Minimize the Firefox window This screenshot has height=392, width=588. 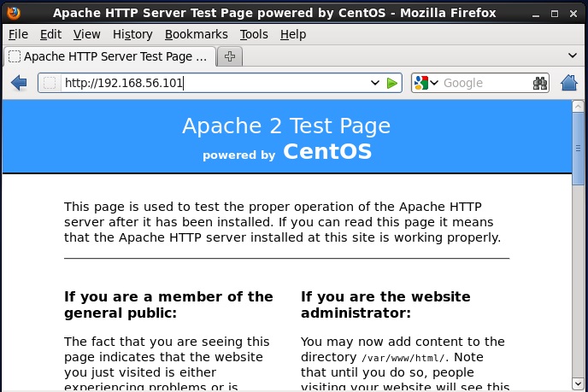pyautogui.click(x=536, y=15)
